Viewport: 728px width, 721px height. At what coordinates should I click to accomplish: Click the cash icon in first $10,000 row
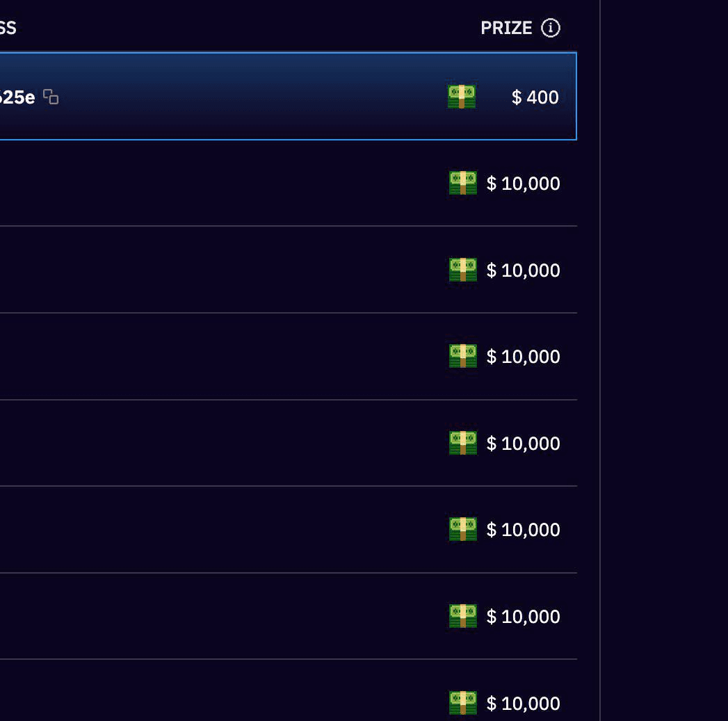coord(463,184)
